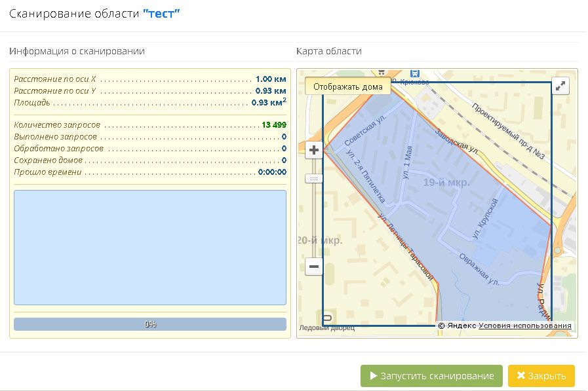
Task: Click the "Советская ул." street label
Action: click(x=365, y=130)
